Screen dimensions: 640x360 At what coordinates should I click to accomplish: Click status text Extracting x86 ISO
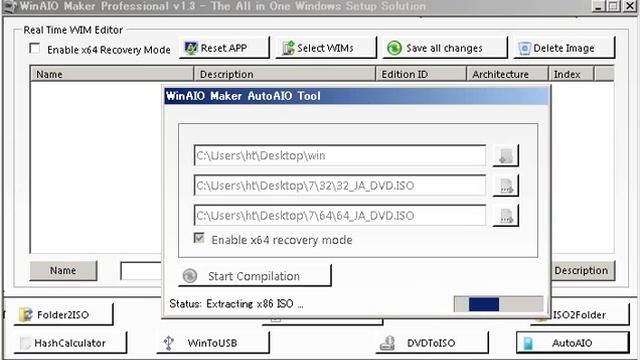point(236,304)
